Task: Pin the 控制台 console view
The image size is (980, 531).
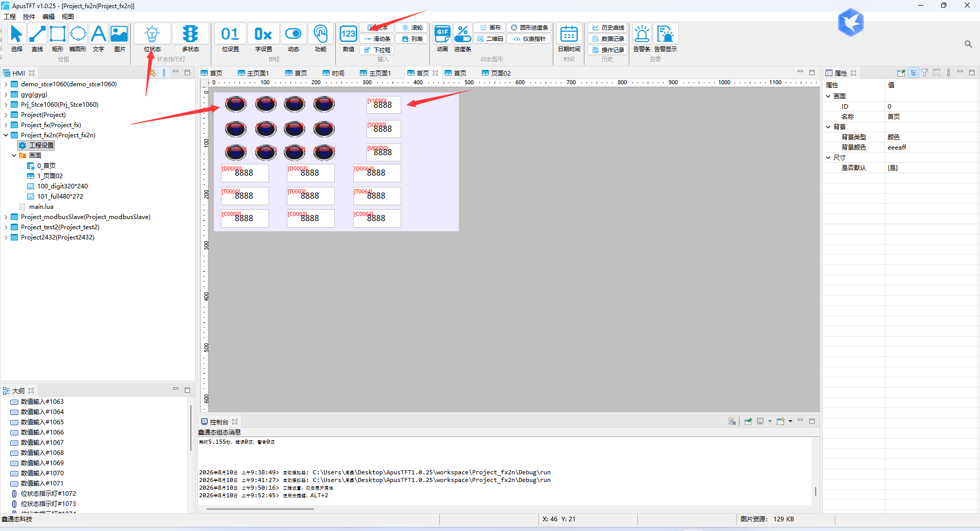Action: (748, 421)
